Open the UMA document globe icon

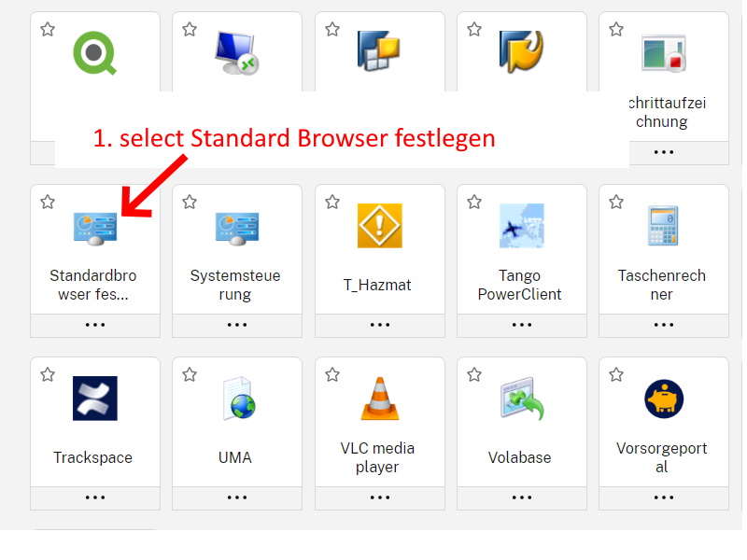tap(237, 399)
